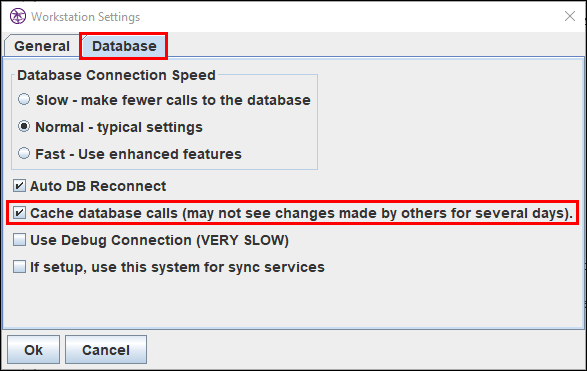Uncheck the Cache database calls checkbox box
The image size is (587, 371).
point(19,213)
